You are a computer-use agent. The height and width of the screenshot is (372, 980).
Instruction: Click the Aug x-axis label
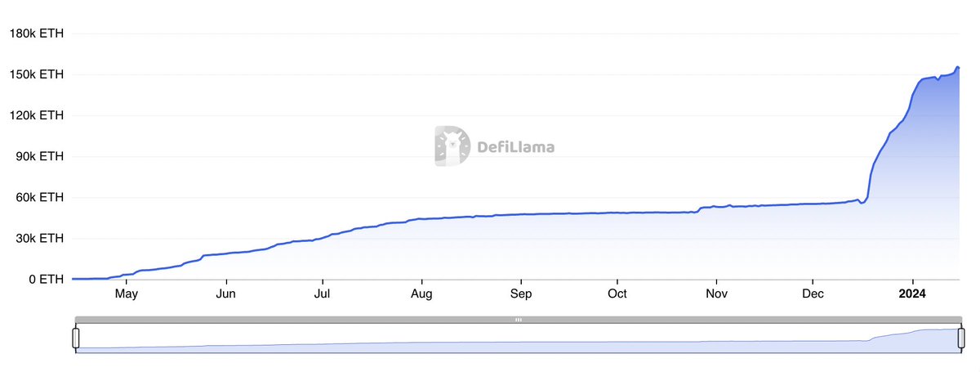click(421, 294)
